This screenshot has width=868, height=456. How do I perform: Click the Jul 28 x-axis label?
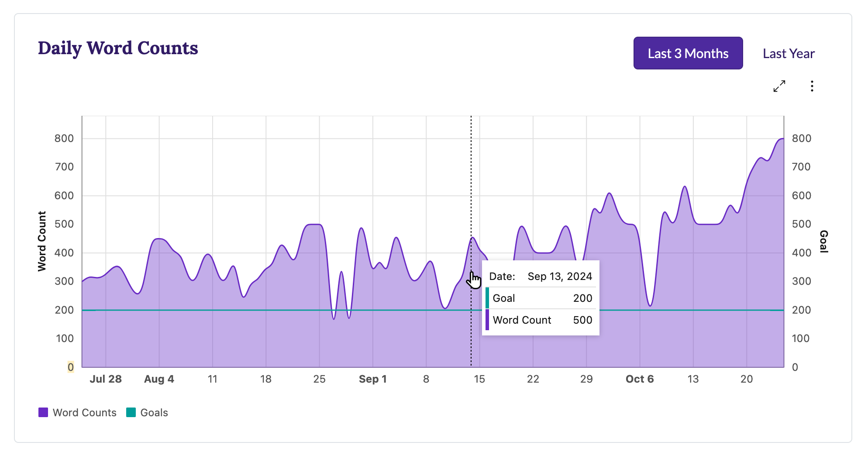click(106, 379)
